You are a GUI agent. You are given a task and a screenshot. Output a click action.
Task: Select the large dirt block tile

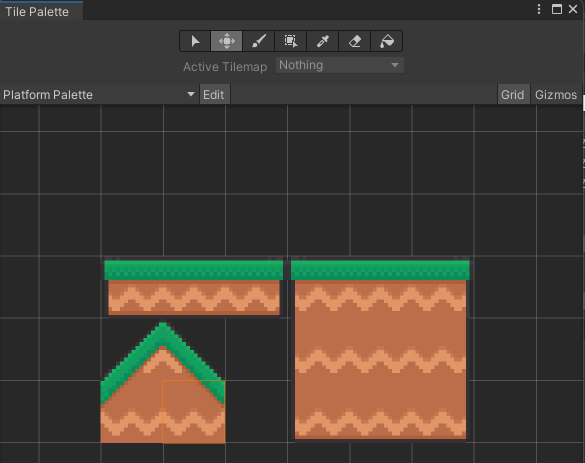(x=380, y=350)
